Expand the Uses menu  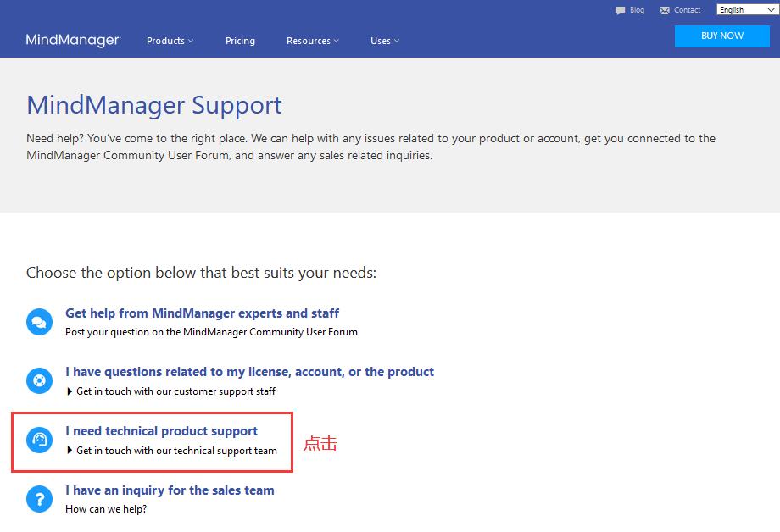point(384,41)
